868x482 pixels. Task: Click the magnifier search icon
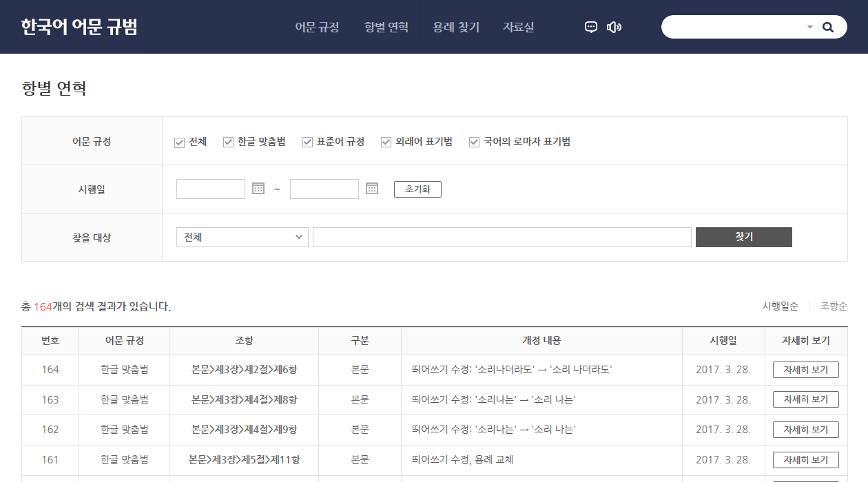(x=828, y=28)
